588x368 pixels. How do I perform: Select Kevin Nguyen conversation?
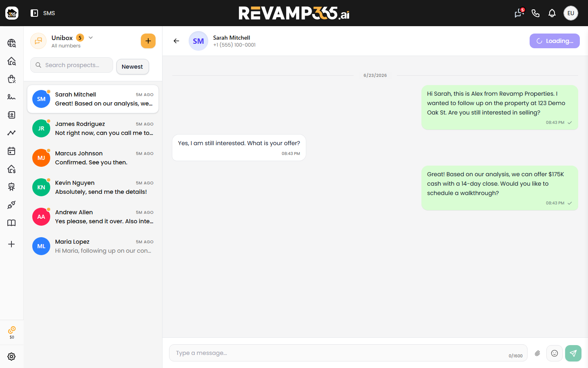pos(93,187)
